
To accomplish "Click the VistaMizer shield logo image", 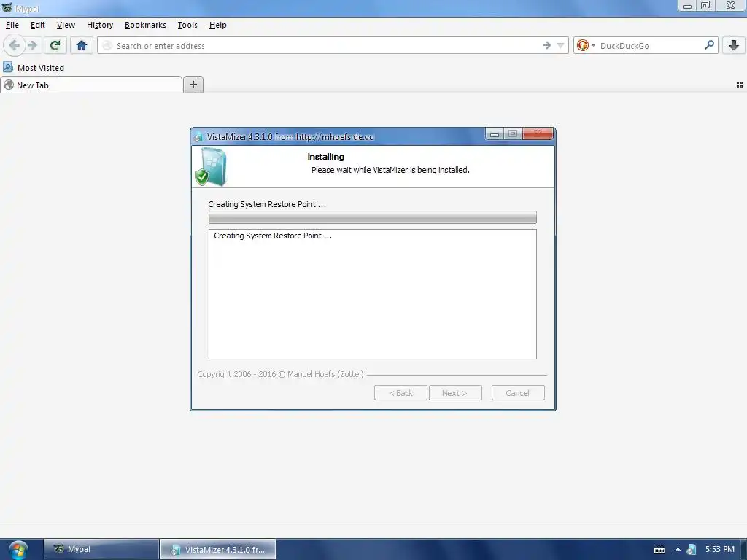I will coord(211,167).
